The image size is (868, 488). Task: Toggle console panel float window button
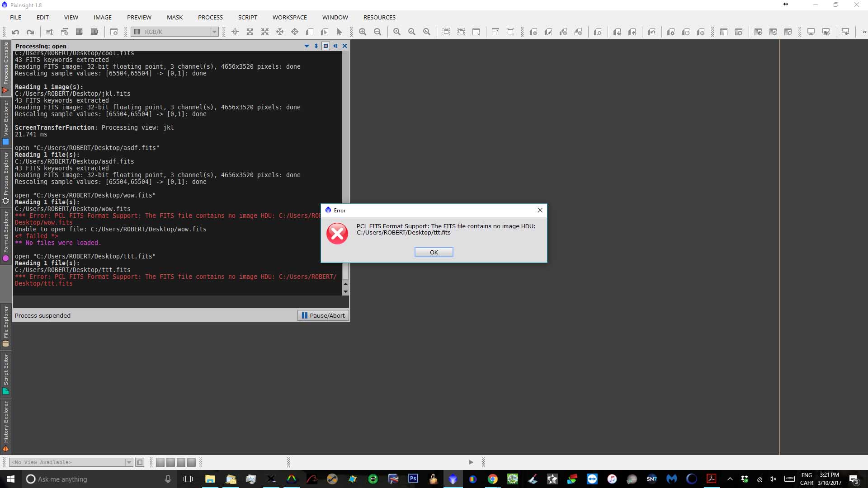point(325,46)
